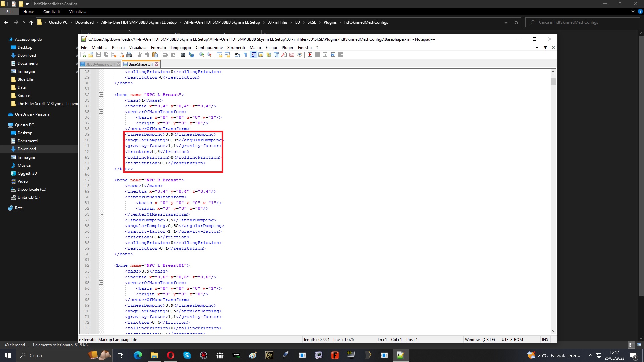
Task: Run the macro multiple times
Action: (333, 55)
